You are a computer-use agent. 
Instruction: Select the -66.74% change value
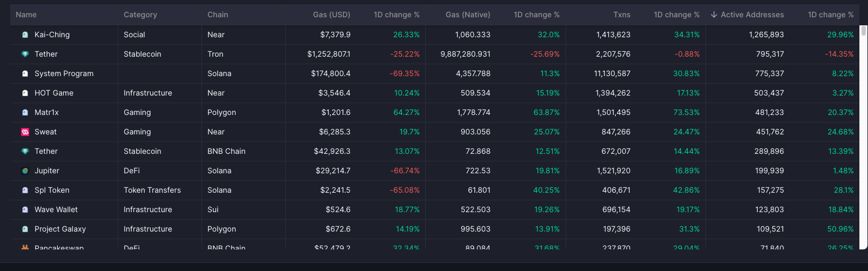[405, 171]
